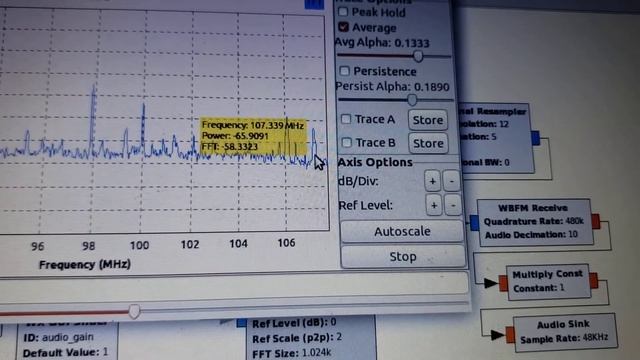Viewport: 640px width, 360px height.
Task: Decrease dB/Div with minus button
Action: 451,181
